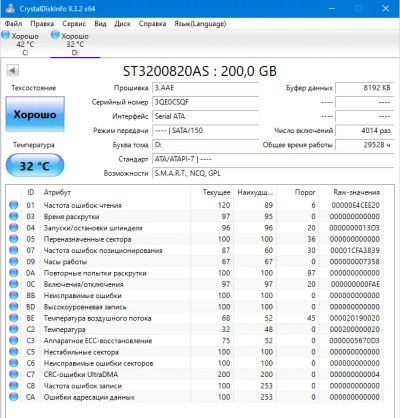Click the power-on count field 4014 раз
This screenshot has height=418, width=400.
(365, 131)
